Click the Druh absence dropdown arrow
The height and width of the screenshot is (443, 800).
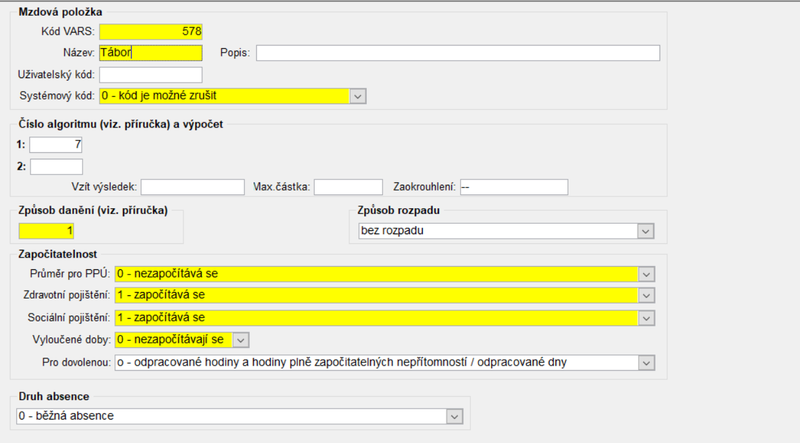[454, 416]
